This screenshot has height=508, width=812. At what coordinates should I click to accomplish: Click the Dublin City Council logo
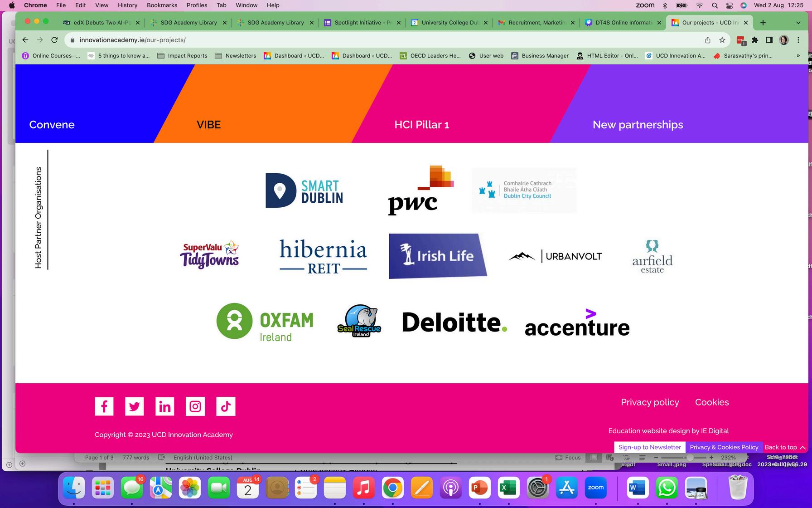(x=524, y=190)
